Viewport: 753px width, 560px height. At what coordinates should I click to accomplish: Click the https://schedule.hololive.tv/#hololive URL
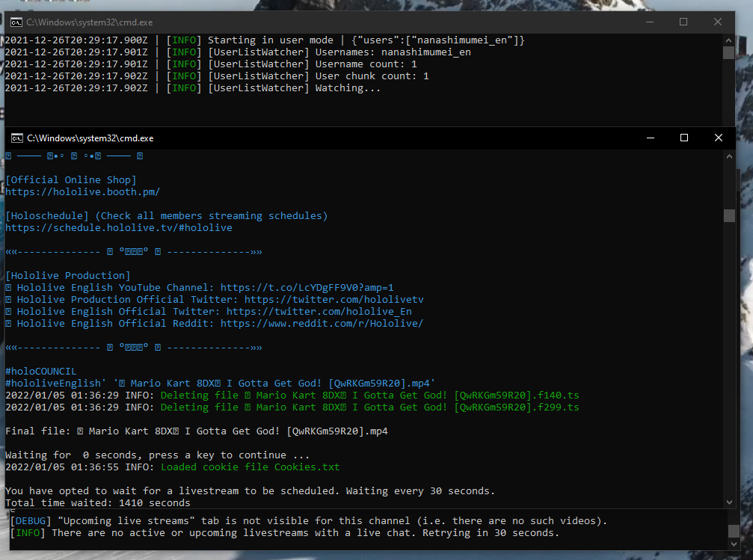click(x=119, y=227)
